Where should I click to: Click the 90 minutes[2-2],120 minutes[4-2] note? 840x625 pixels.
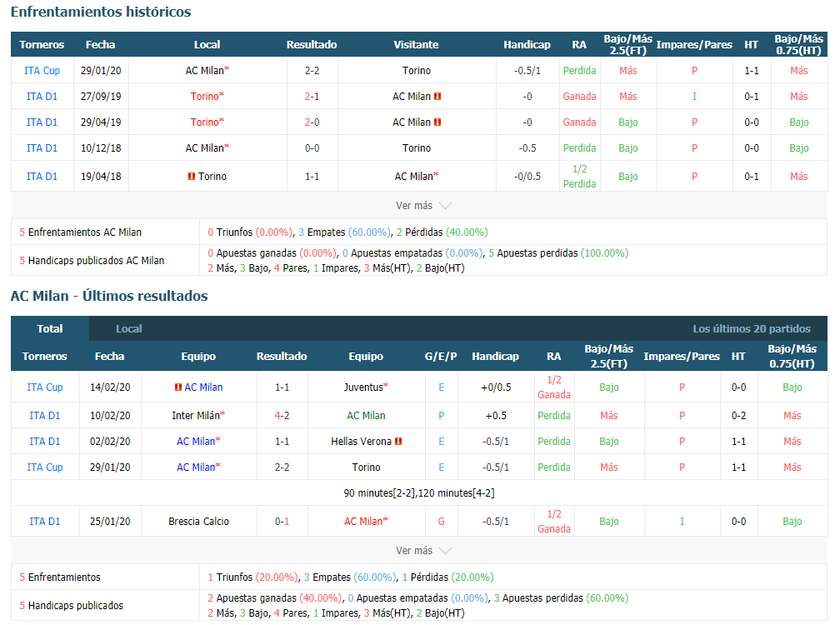[419, 492]
